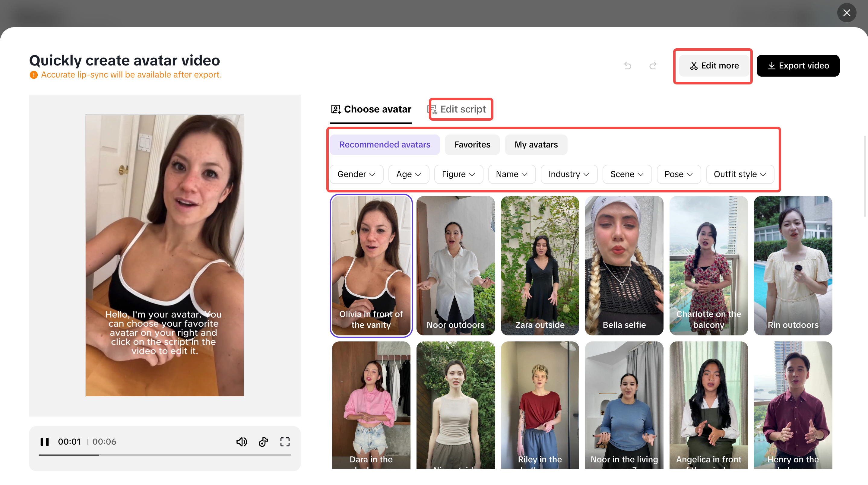Select the Favorites avatar filter

click(x=472, y=144)
